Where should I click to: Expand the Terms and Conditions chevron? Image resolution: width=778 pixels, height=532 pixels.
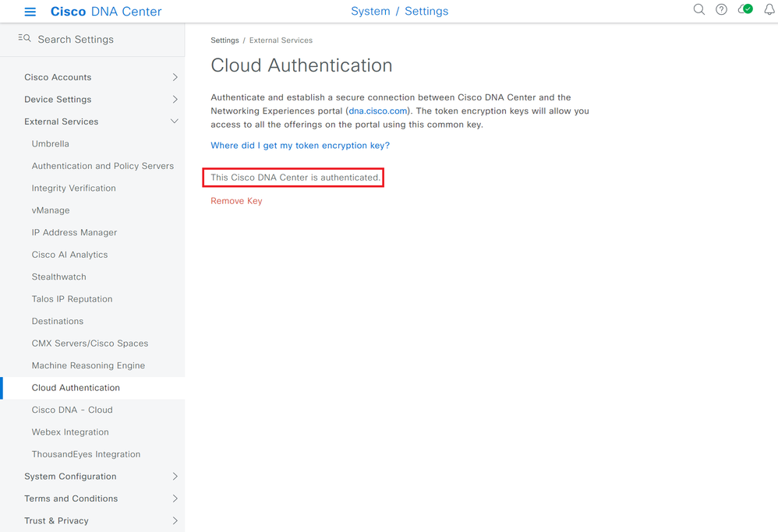coord(175,499)
